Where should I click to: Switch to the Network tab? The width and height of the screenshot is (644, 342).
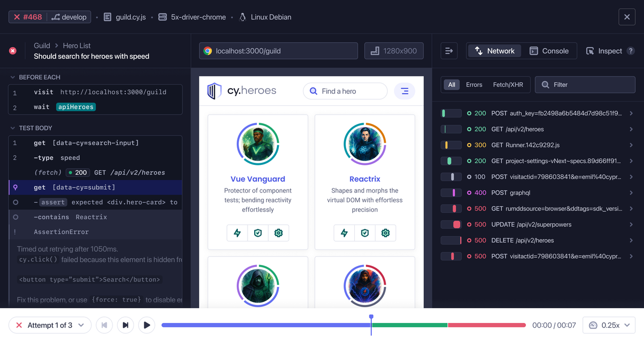[x=494, y=50]
